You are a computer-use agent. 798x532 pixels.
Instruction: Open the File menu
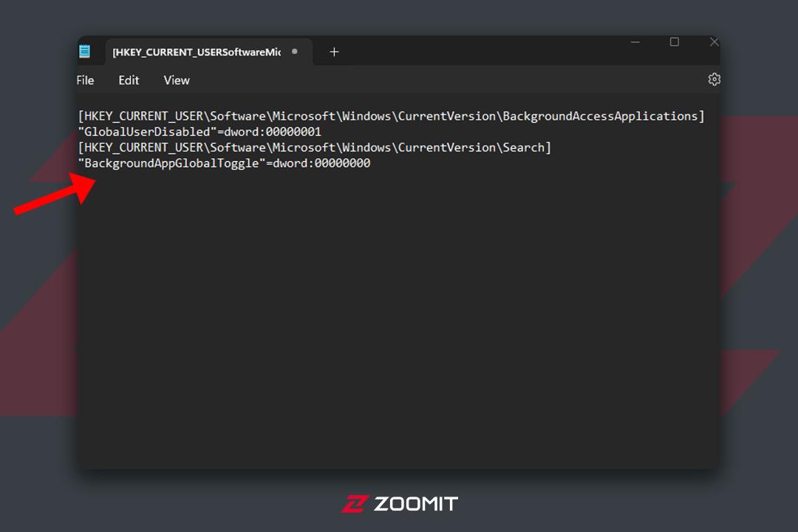pos(85,81)
